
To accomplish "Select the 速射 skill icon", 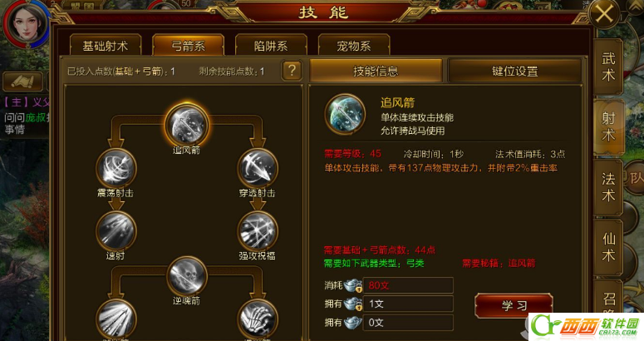I will coord(116,231).
